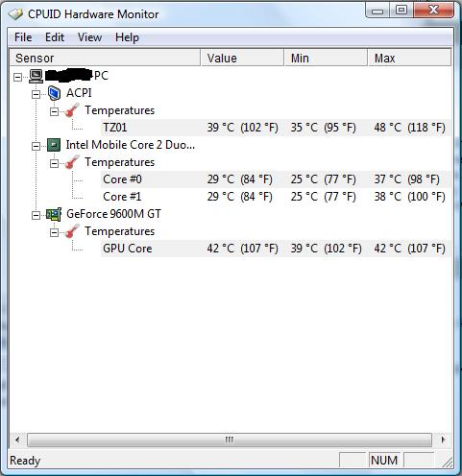Select the TZ01 sensor row
Screen dimensions: 462x476
[x=276, y=128]
